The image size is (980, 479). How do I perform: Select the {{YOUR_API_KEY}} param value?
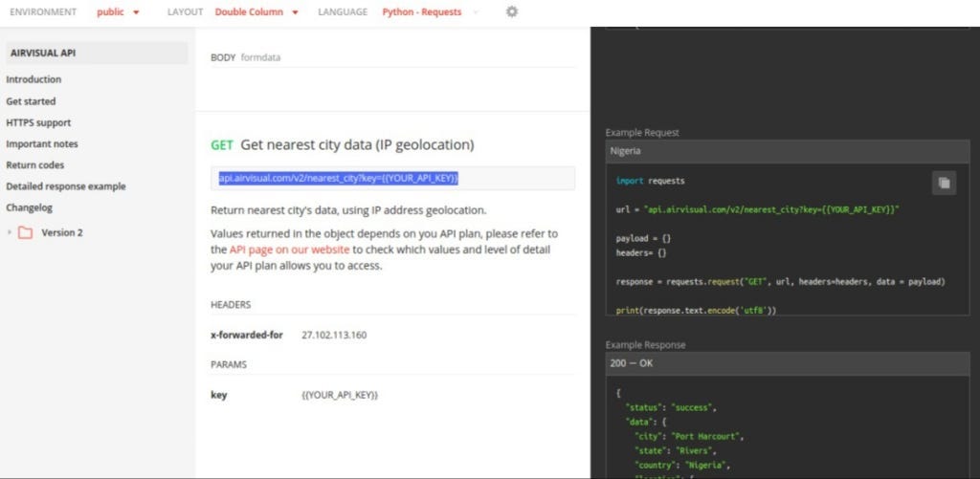click(x=340, y=395)
